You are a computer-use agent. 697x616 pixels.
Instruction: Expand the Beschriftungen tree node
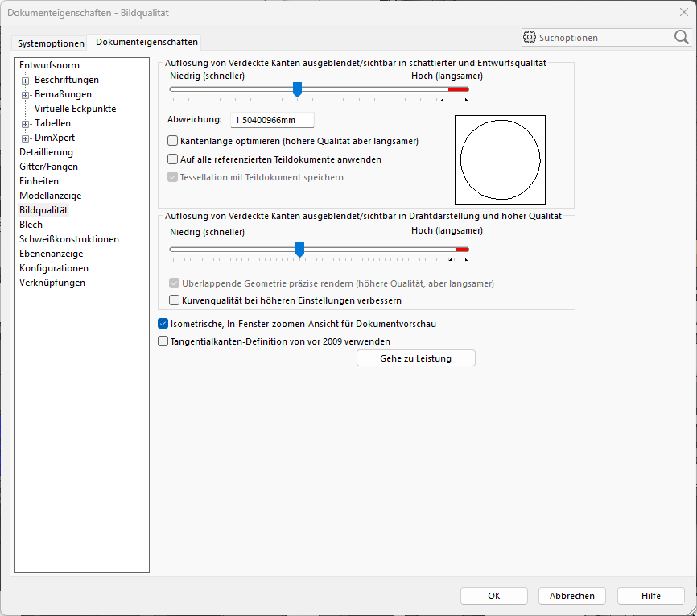(x=26, y=81)
